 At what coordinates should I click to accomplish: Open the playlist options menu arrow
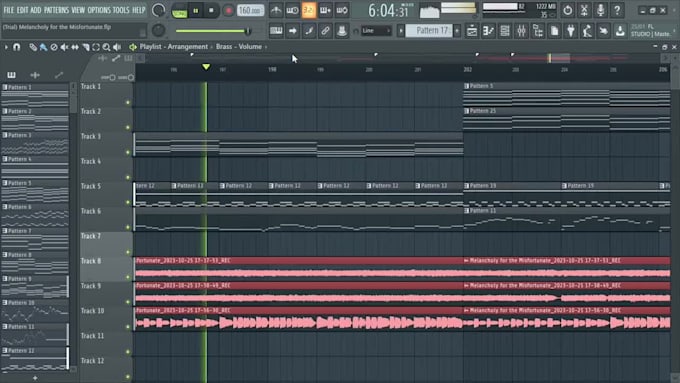pyautogui.click(x=6, y=47)
